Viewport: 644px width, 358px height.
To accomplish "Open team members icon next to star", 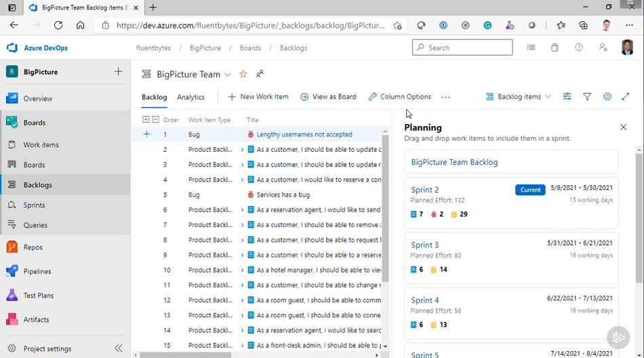I will coord(260,74).
